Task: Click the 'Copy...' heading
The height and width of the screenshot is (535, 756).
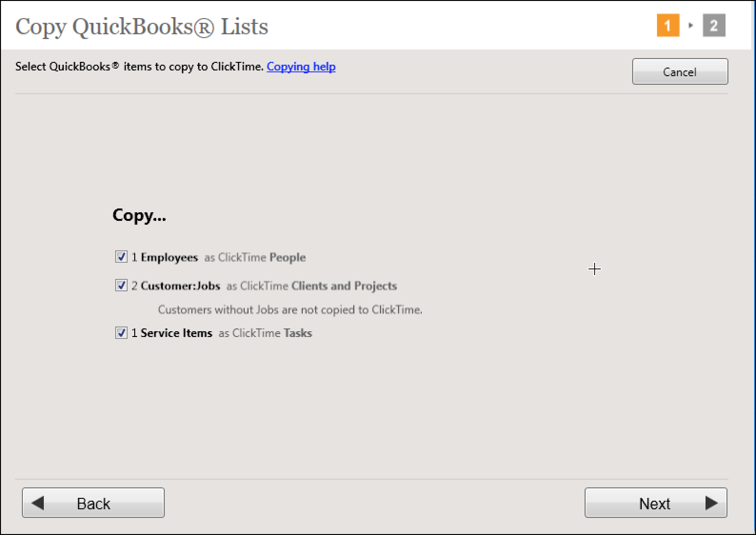Action: point(139,215)
